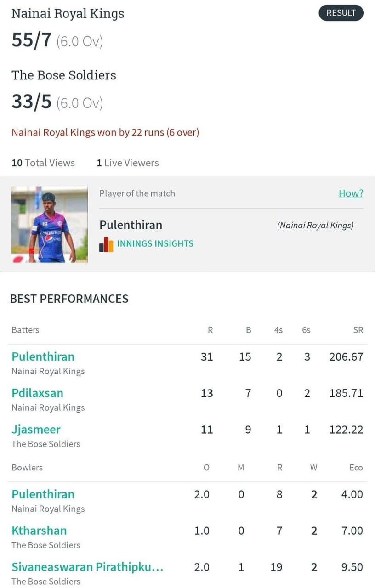375x588 pixels.
Task: Open bowler Ktharshan's profile
Action: click(x=39, y=531)
